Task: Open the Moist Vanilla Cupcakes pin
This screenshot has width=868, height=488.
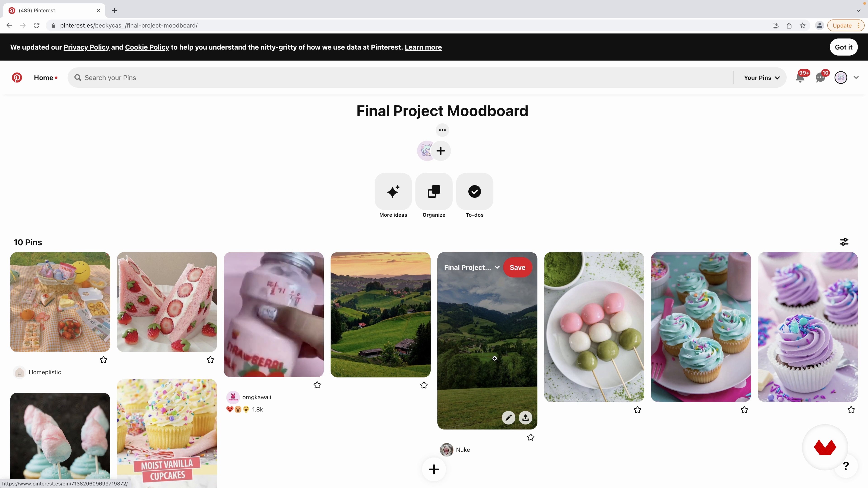Action: [167, 434]
